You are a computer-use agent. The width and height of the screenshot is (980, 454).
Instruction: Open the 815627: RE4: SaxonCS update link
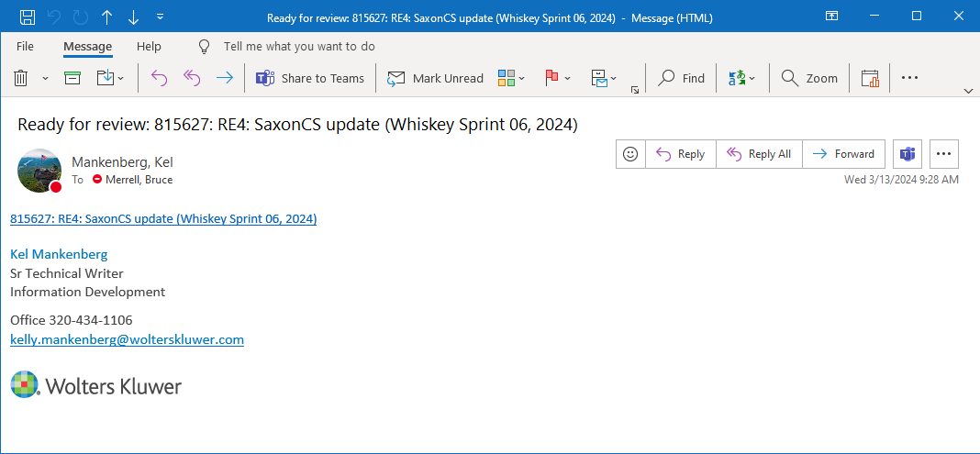point(163,219)
